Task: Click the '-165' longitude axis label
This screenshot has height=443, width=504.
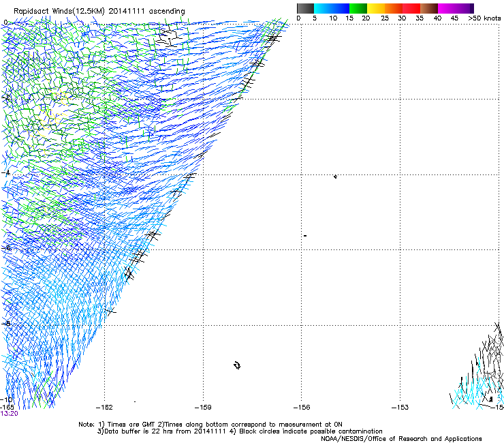Action: [7, 408]
